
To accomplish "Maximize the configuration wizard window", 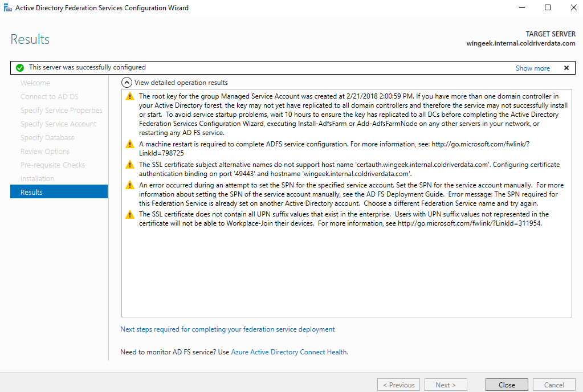I will 548,8.
